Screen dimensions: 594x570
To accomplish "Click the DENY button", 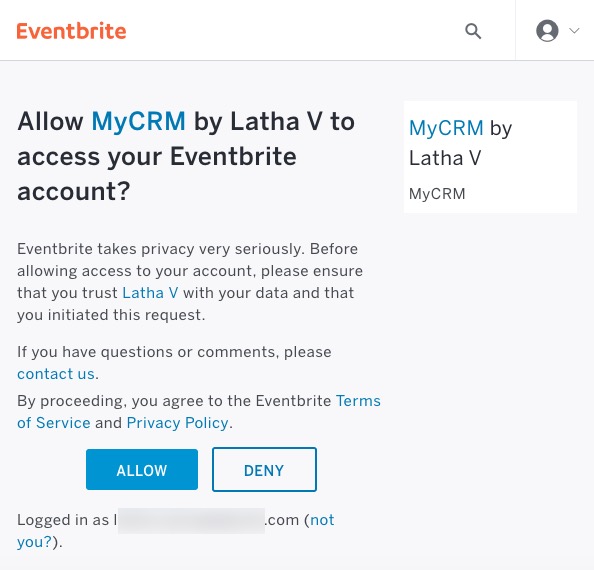I will coord(264,470).
